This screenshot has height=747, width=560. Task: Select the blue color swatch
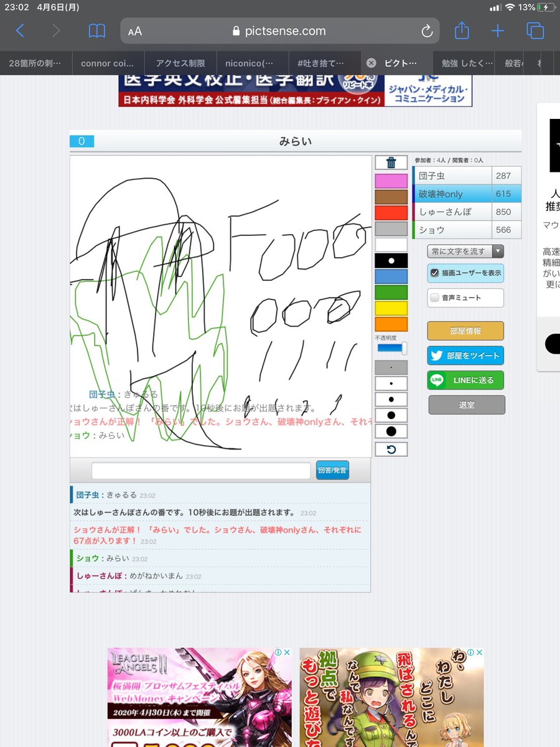click(391, 276)
